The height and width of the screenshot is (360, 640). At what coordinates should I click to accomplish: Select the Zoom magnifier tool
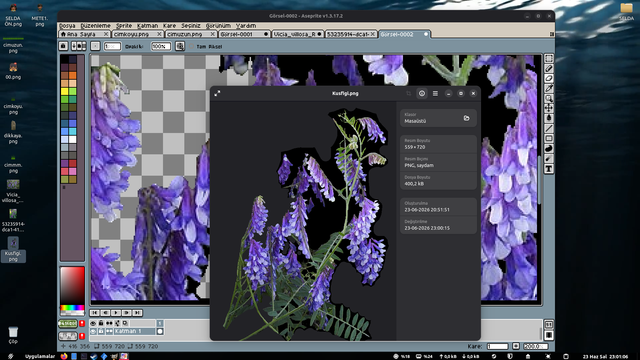point(549,98)
